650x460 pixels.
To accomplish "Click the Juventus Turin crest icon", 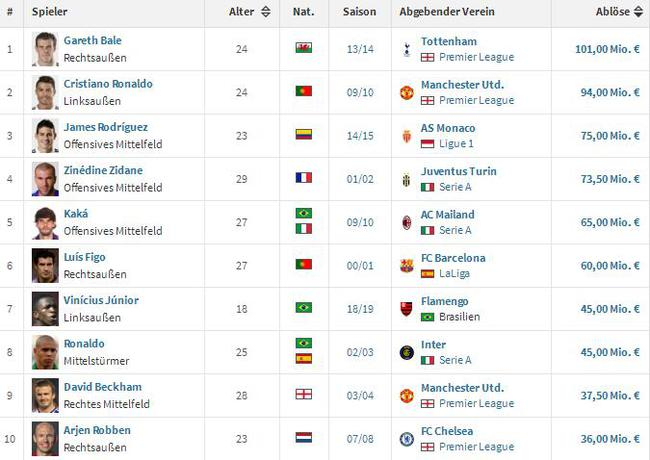I will 406,179.
